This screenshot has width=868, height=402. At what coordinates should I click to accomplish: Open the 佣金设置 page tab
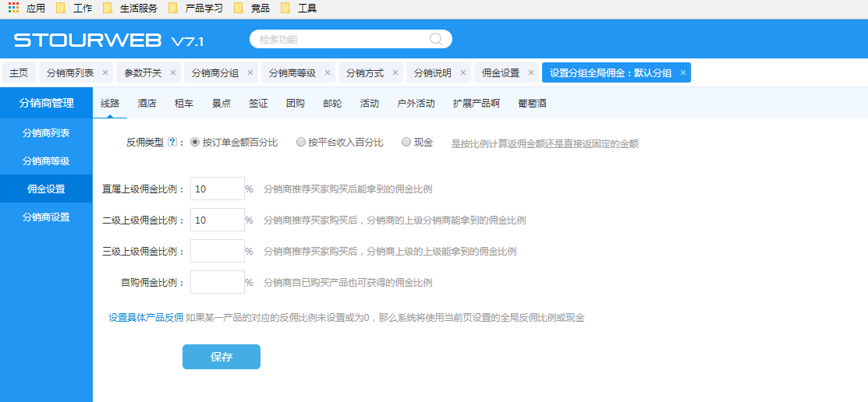(501, 72)
